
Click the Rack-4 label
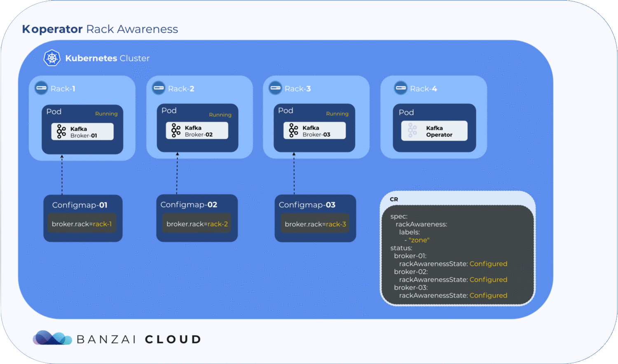pyautogui.click(x=424, y=89)
